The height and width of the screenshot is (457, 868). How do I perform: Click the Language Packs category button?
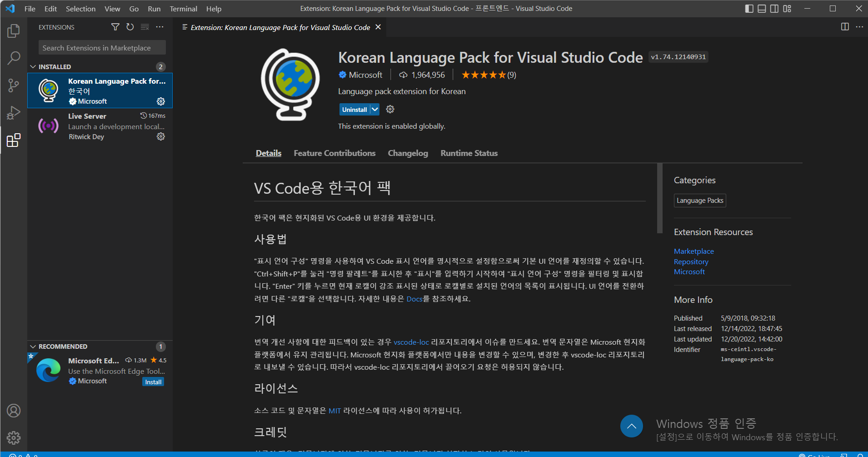click(700, 201)
